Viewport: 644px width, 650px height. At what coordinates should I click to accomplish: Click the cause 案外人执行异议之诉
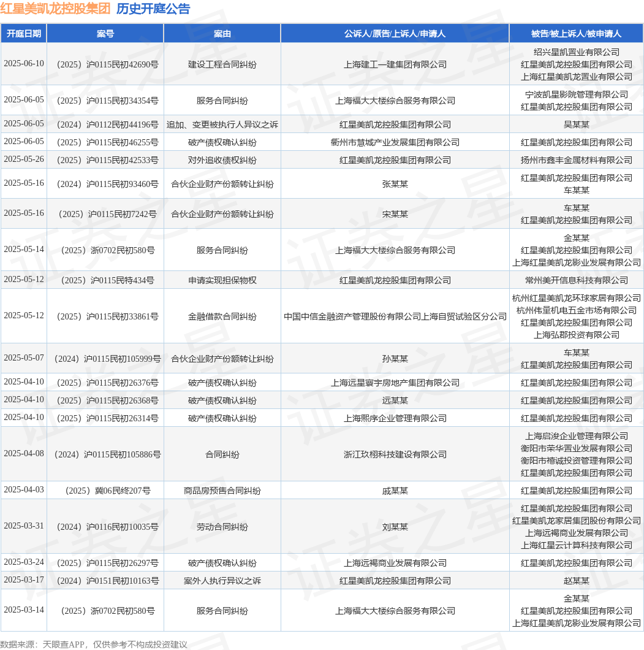click(222, 581)
